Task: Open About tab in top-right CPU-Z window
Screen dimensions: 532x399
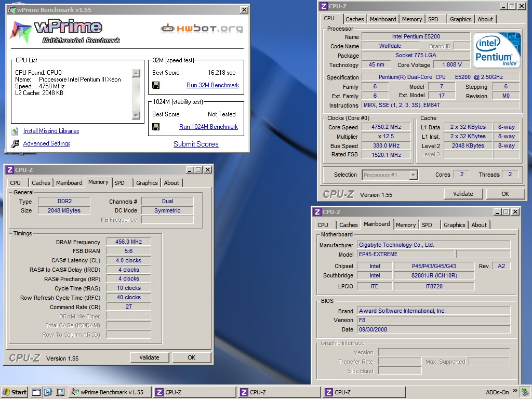Action: click(486, 19)
